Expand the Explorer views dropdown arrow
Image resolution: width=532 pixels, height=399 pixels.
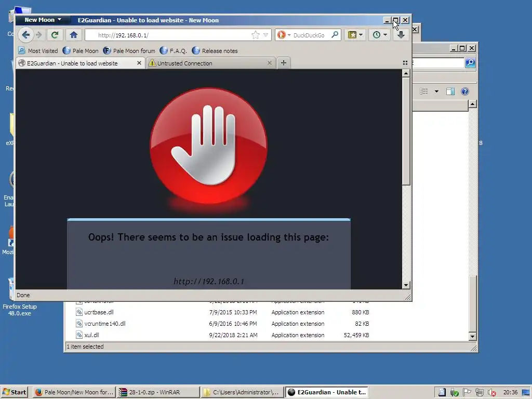[x=436, y=91]
